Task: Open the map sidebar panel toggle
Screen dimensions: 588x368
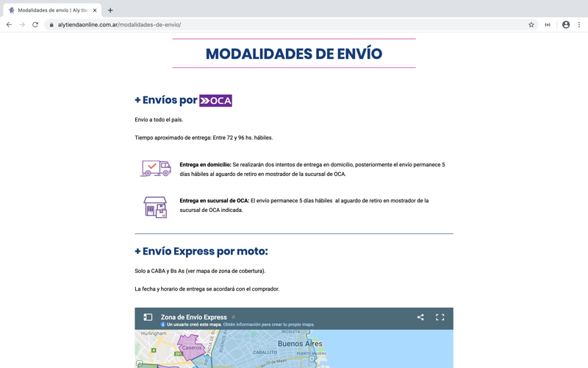Action: coord(148,317)
